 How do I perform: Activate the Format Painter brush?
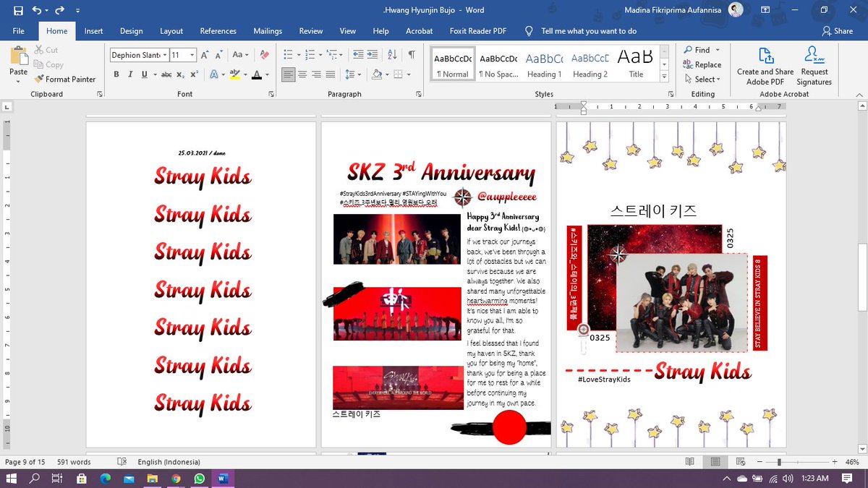pos(64,79)
